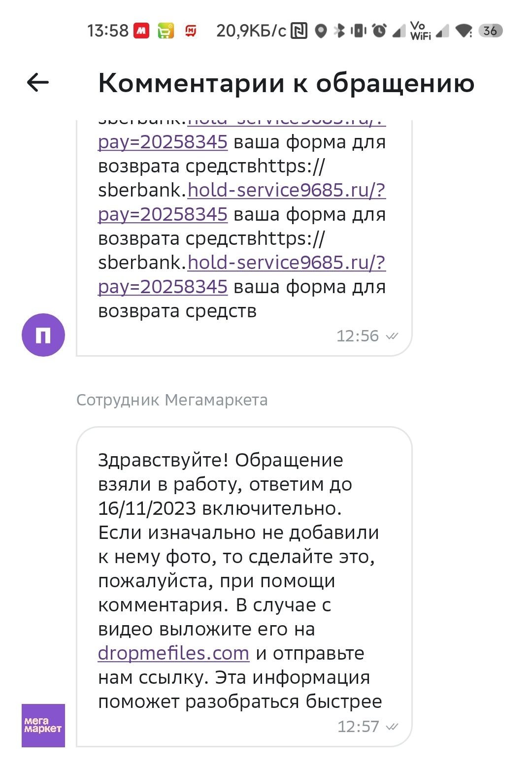
Task: Tap the "Сотрудник Мегамаркета" sender label
Action: (x=172, y=400)
